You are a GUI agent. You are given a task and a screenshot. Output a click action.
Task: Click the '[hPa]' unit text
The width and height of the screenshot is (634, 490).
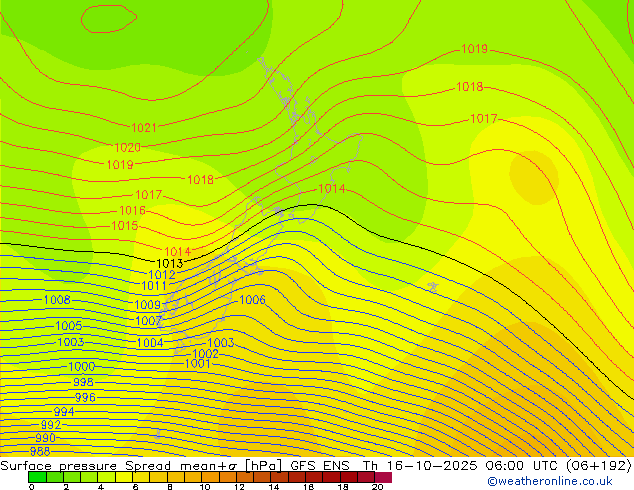264,466
